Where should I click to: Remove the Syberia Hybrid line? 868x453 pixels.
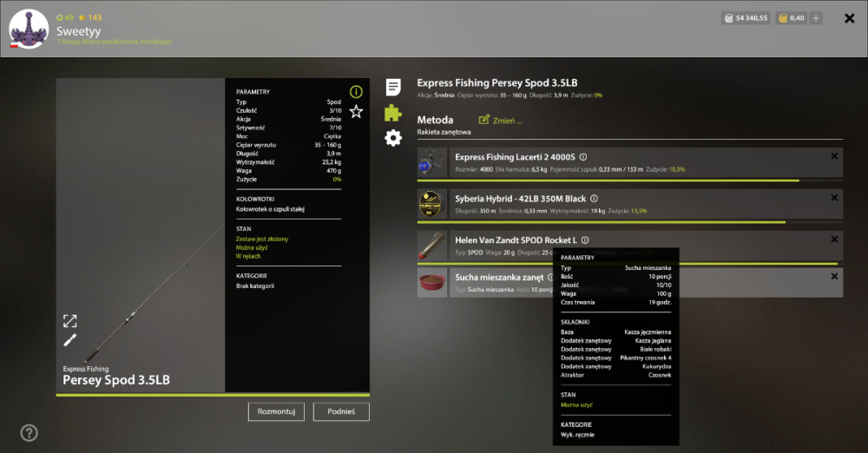[834, 198]
